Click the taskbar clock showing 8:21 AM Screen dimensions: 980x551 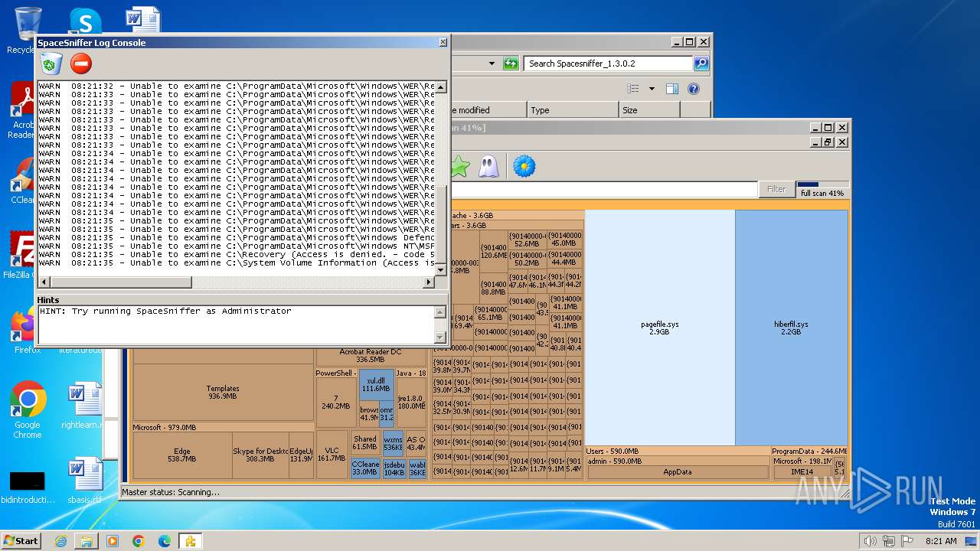pos(941,541)
